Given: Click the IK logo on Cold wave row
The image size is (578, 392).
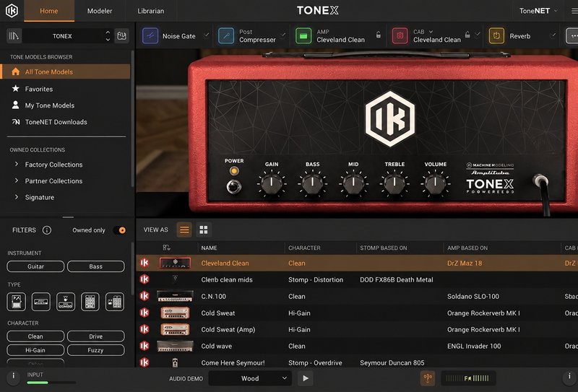Looking at the screenshot, I should (x=144, y=346).
